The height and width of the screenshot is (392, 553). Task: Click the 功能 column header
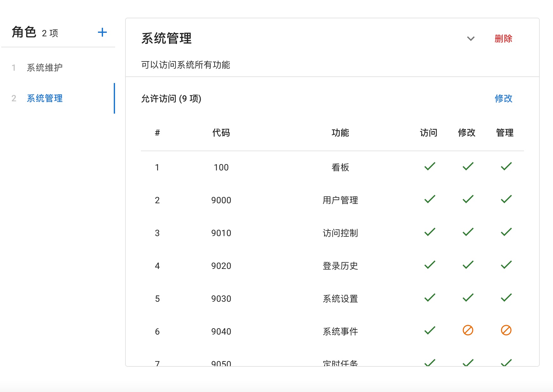[340, 133]
